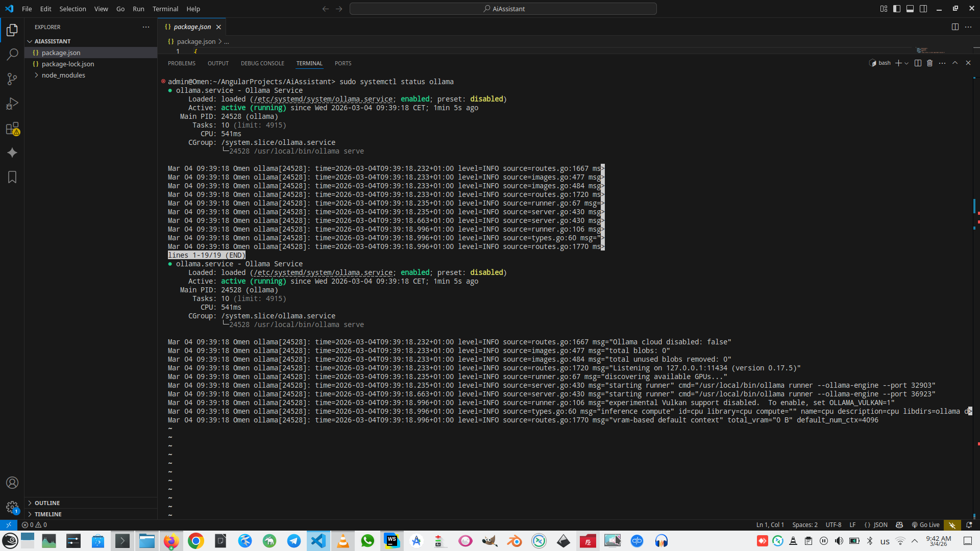The image size is (980, 551).
Task: Expand the OUTLINE section
Action: [47, 503]
